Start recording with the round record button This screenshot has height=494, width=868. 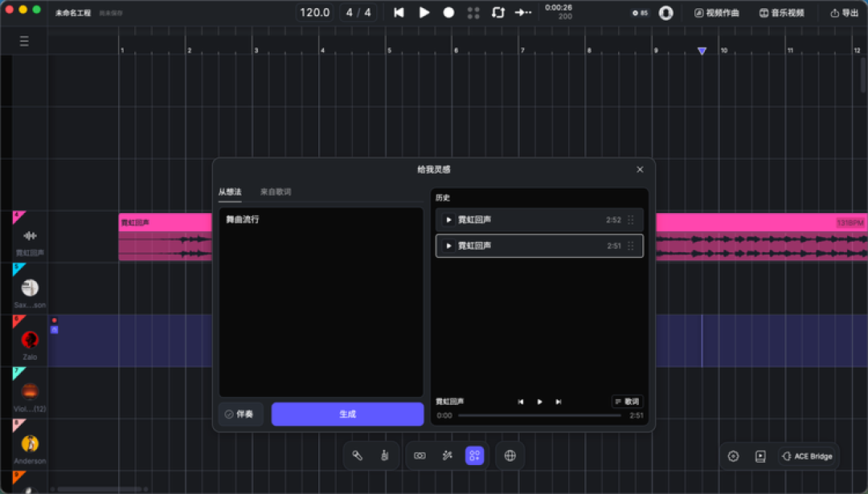click(x=448, y=13)
